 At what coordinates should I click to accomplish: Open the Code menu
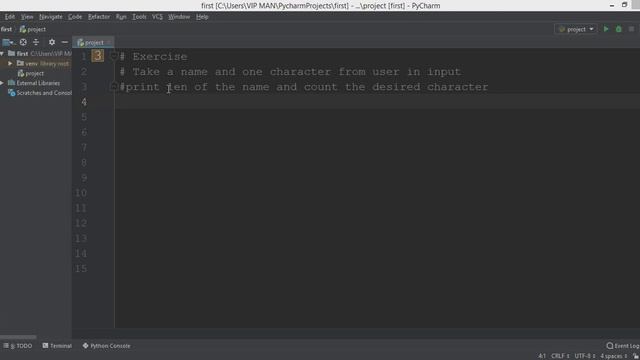[75, 17]
